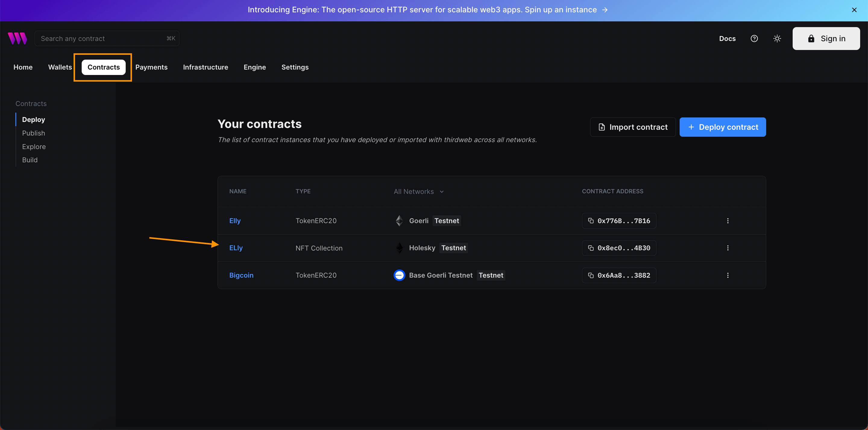Open the Infrastructure tab

(x=205, y=67)
